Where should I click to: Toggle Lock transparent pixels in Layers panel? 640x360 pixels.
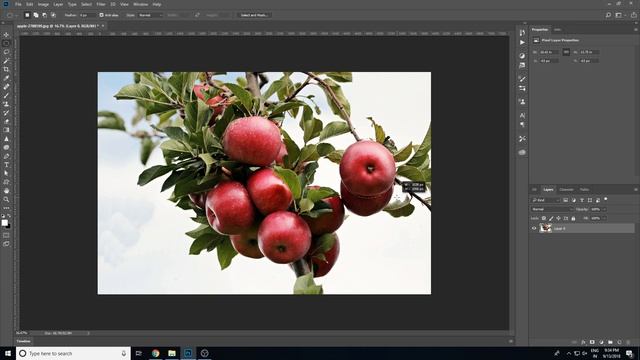[544, 218]
